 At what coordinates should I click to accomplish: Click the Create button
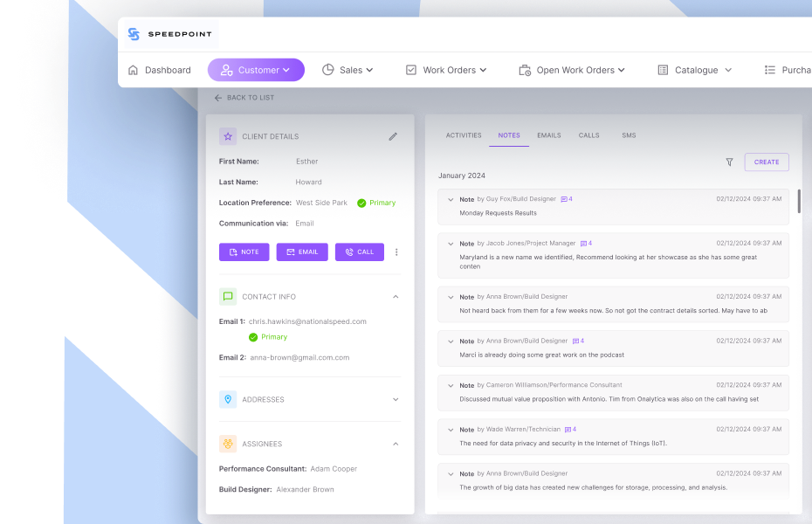coord(766,162)
